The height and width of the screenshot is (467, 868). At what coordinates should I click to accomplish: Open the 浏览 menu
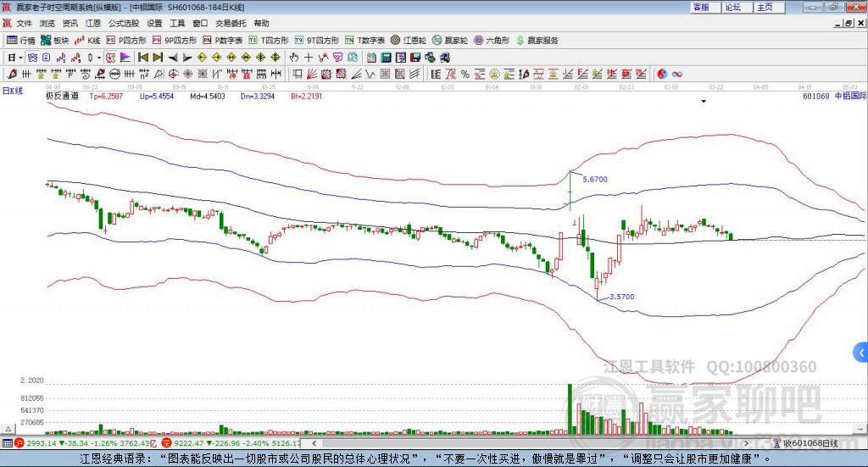[47, 23]
